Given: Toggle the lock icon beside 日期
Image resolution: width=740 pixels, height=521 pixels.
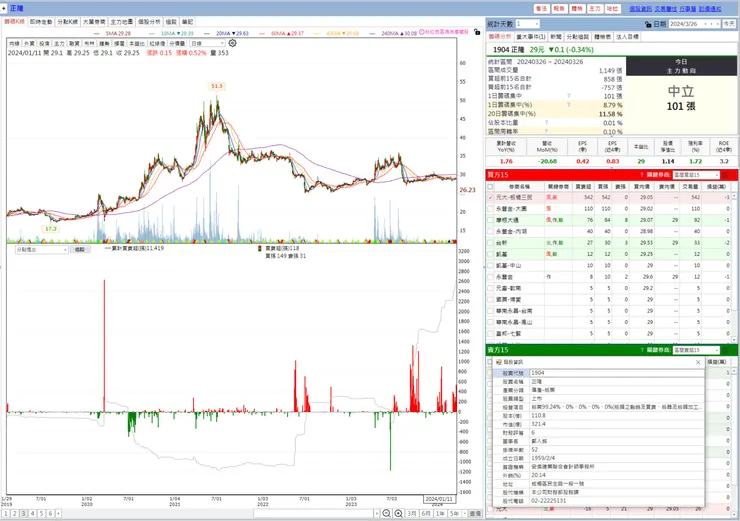Looking at the screenshot, I should 648,24.
